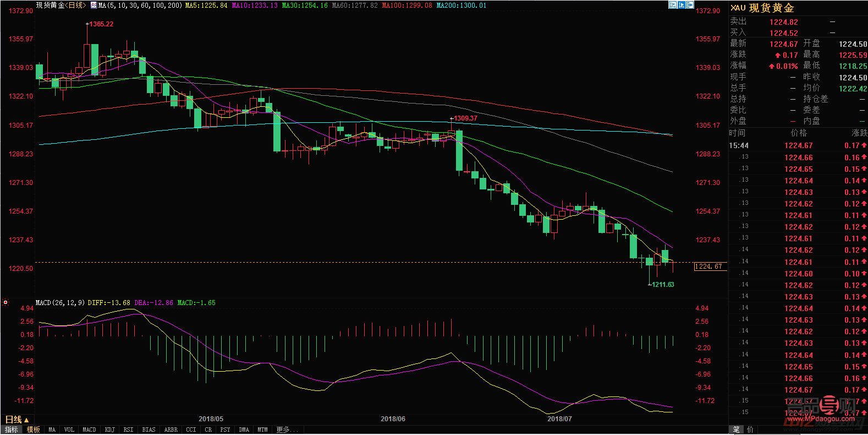
Task: Select the KDJ indicator
Action: pyautogui.click(x=109, y=429)
